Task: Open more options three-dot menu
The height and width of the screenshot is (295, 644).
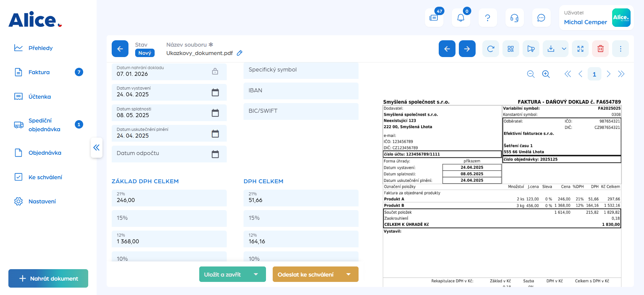Action: [621, 49]
